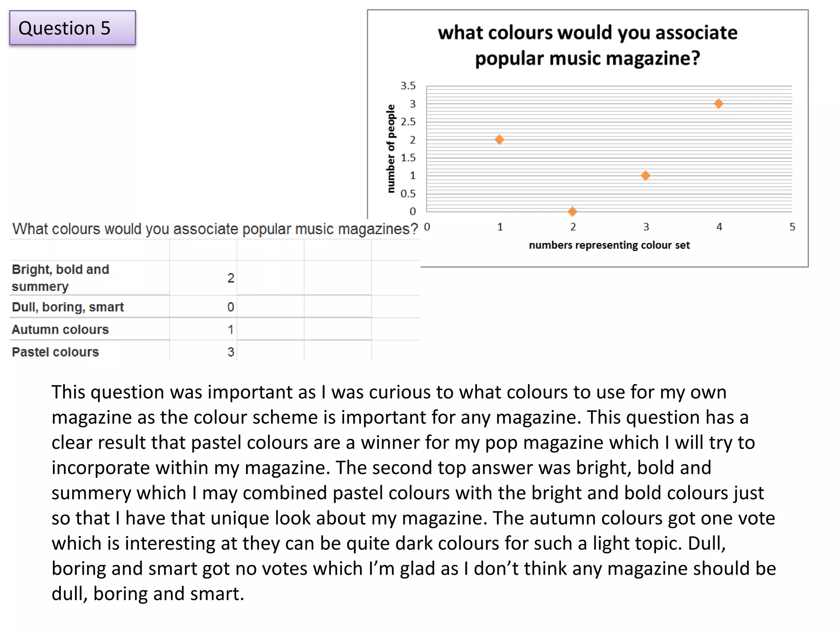This screenshot has height=630, width=840.
Task: Click the orange diamond at colour set 1
Action: coord(499,140)
